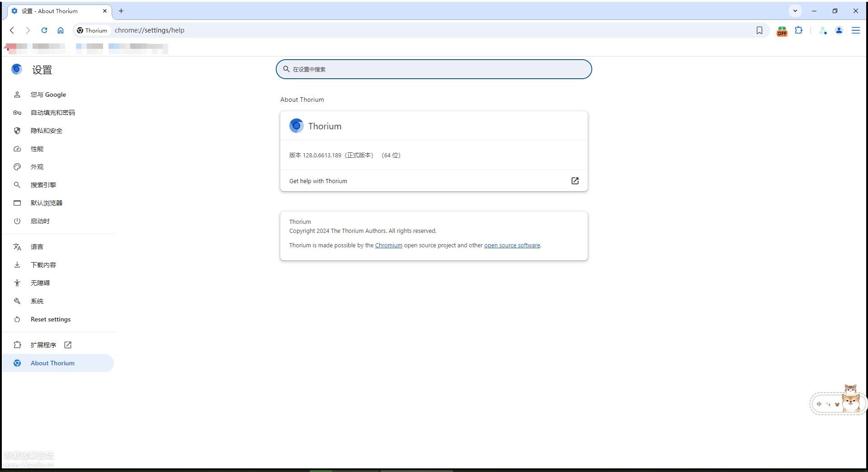
Task: Open the user profile avatar
Action: coord(839,30)
